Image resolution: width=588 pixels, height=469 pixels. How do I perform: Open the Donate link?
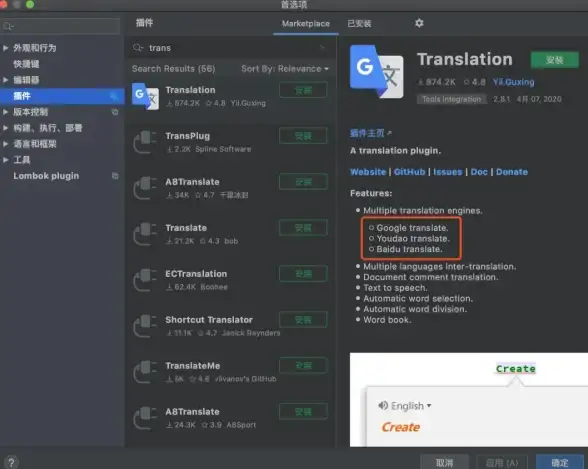click(512, 172)
